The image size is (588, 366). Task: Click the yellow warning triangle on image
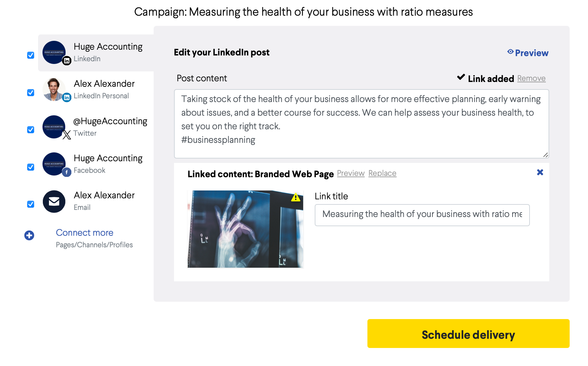pyautogui.click(x=296, y=197)
